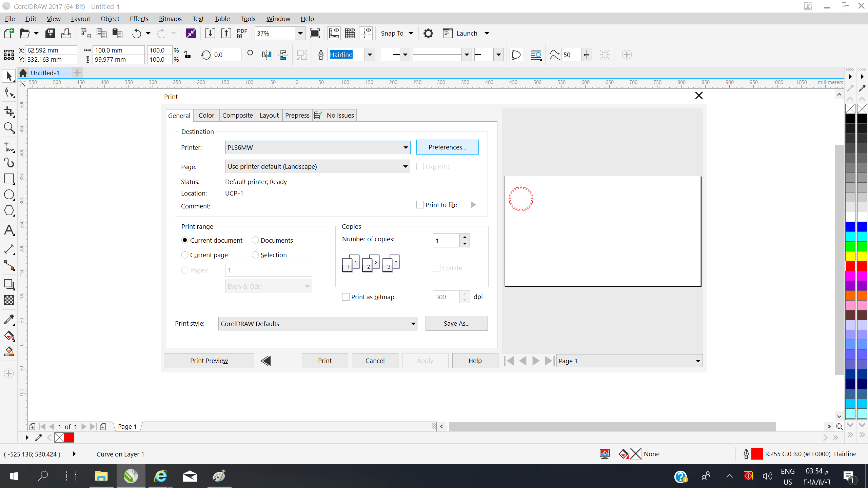Screen dimensions: 868x488
Task: Select the Polygon tool
Action: click(x=9, y=211)
